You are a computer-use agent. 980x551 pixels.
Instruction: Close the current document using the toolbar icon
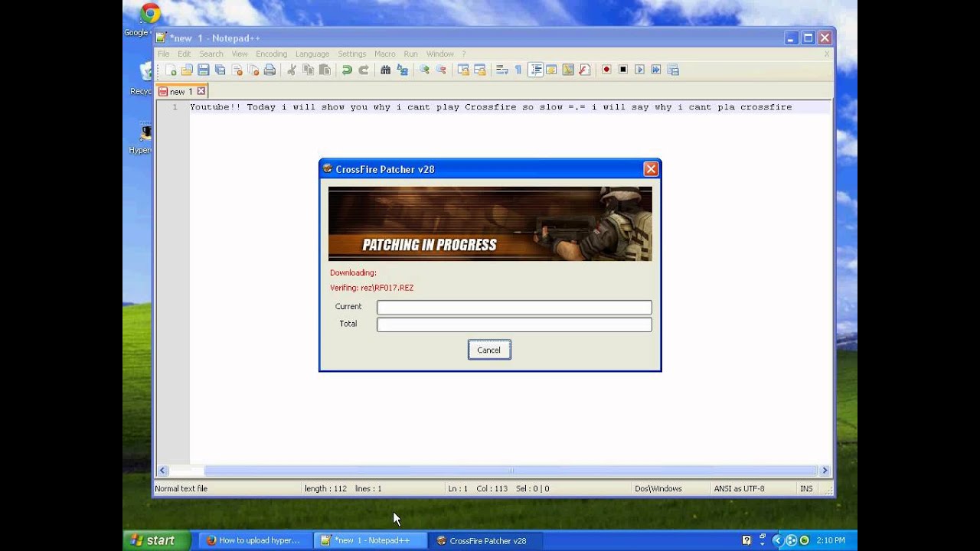pyautogui.click(x=237, y=70)
